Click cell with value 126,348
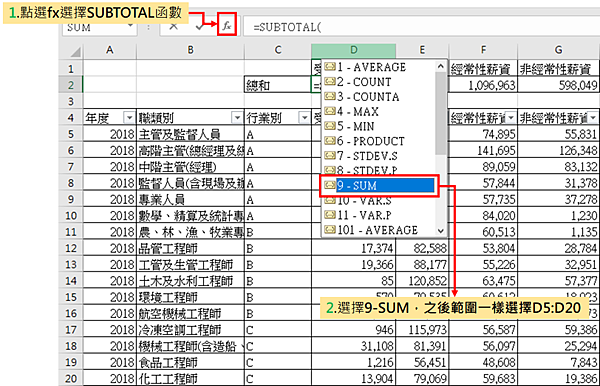This screenshot has height=386, width=600. (x=558, y=150)
